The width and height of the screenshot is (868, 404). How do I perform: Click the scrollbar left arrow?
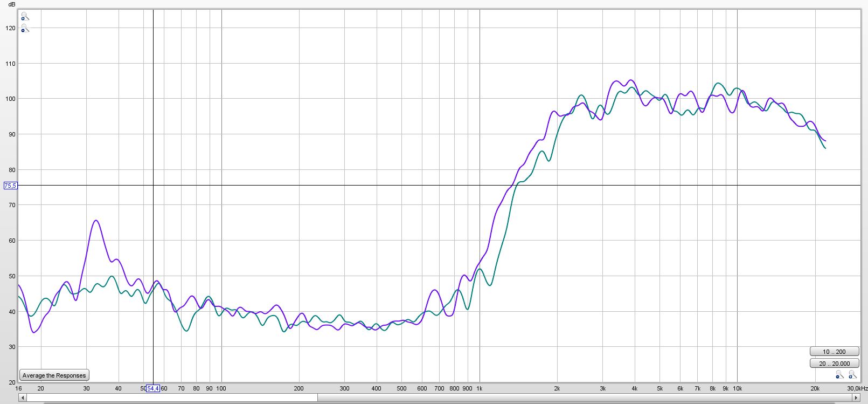click(23, 398)
